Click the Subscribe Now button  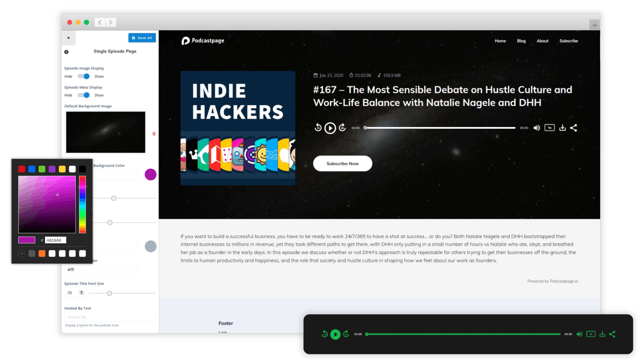coord(342,164)
